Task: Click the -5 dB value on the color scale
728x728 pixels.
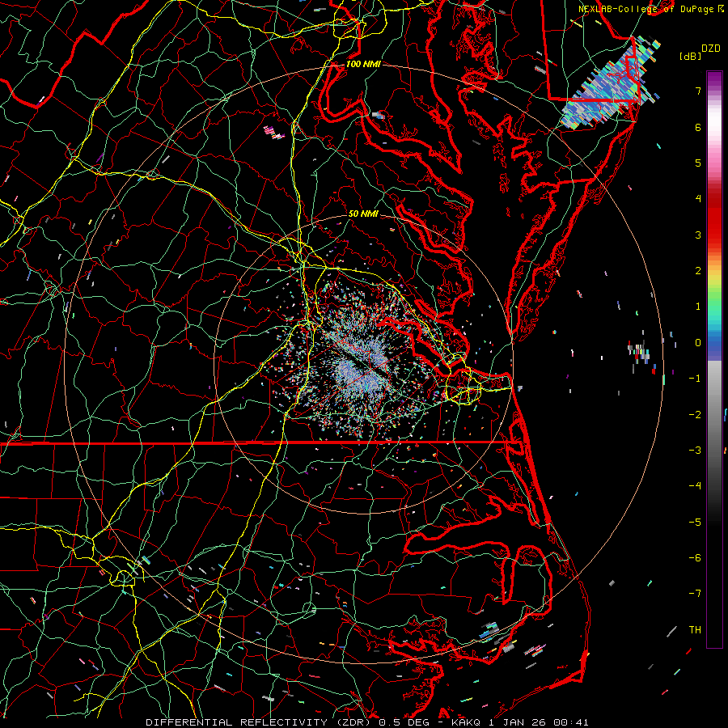Action: click(x=695, y=523)
